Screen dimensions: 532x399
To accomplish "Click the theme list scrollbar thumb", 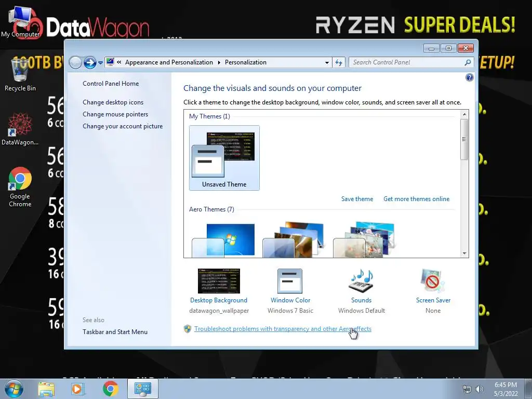I will point(464,139).
